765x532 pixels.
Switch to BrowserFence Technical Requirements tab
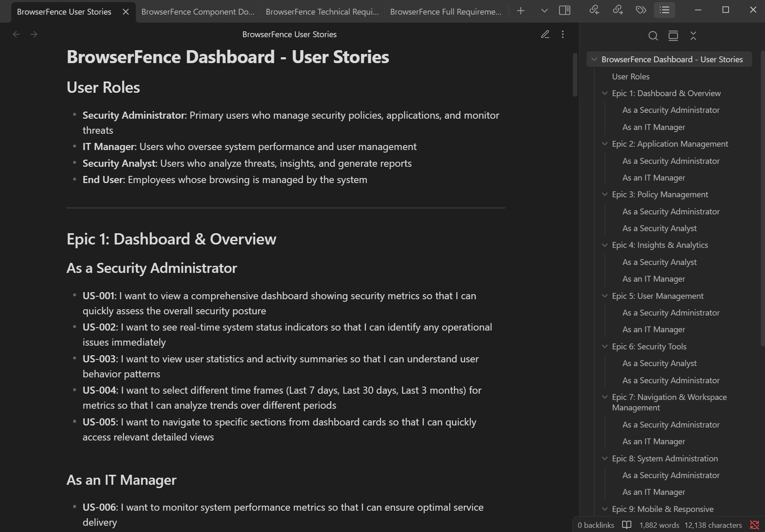point(322,11)
